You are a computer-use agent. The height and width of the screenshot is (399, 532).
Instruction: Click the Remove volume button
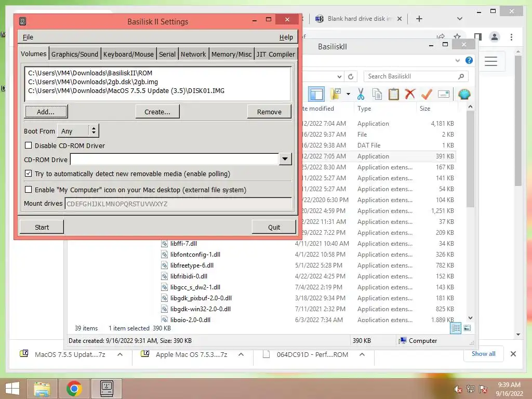[x=269, y=112]
